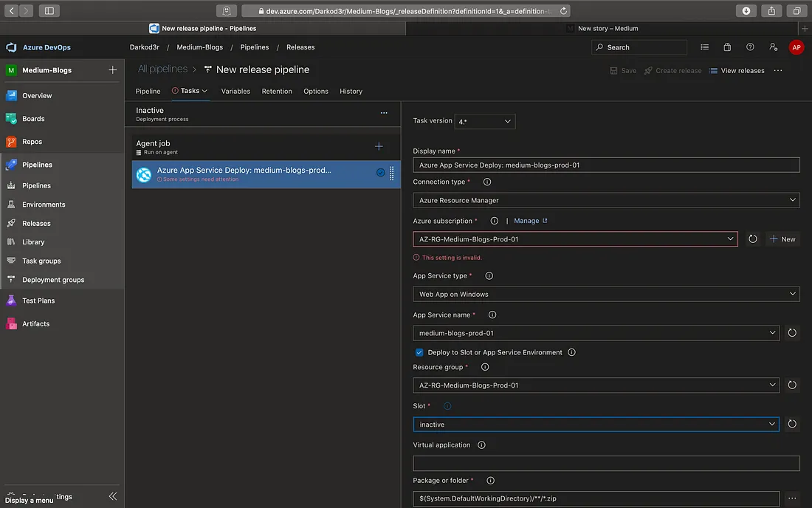Switch to the History tab
Screen dimensions: 812x508
coord(351,91)
